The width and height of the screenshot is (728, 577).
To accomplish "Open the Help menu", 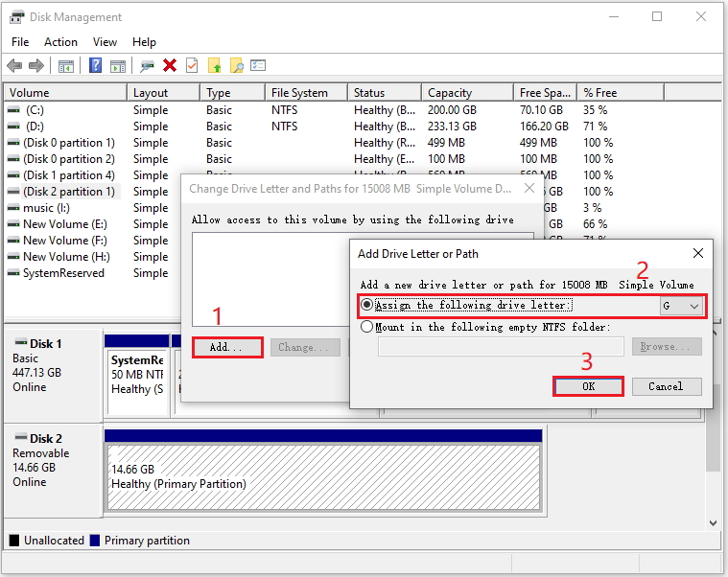I will [x=144, y=42].
